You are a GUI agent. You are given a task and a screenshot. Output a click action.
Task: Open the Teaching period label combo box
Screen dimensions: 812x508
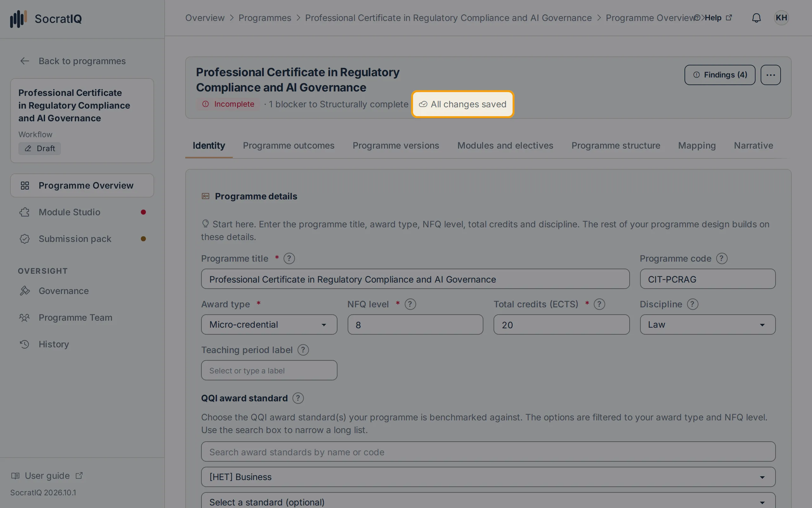[269, 370]
